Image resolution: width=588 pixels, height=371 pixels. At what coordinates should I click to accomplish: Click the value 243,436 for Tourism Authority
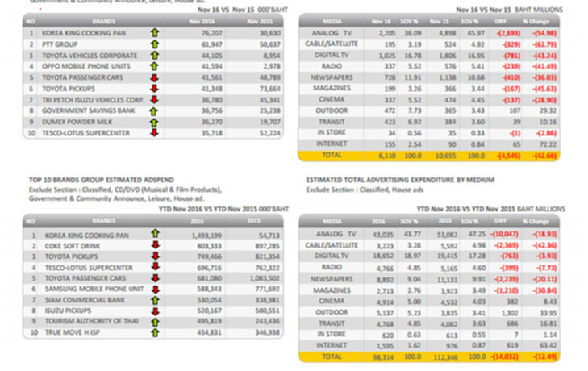pos(267,322)
